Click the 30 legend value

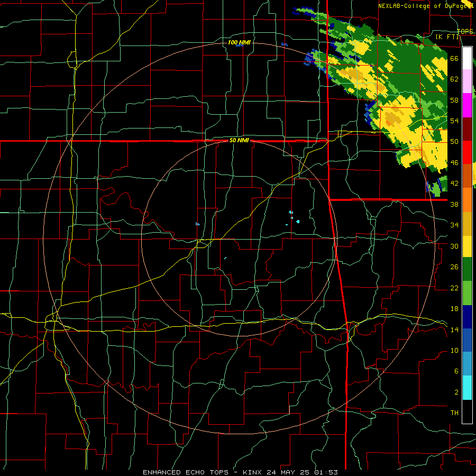click(454, 246)
